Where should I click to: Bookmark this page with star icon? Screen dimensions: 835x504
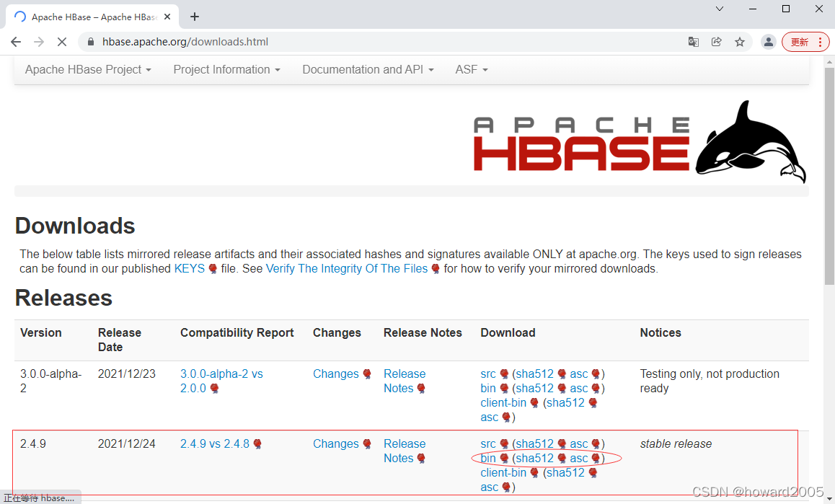click(740, 42)
